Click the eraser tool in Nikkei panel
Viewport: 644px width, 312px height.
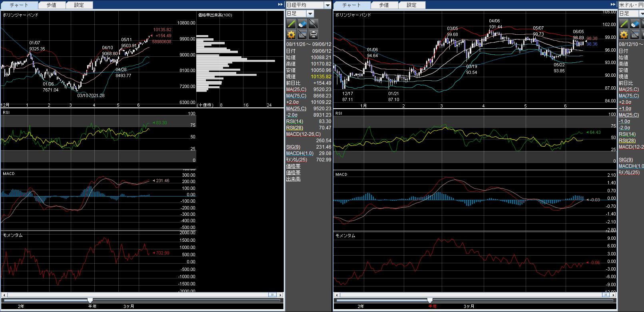(302, 24)
